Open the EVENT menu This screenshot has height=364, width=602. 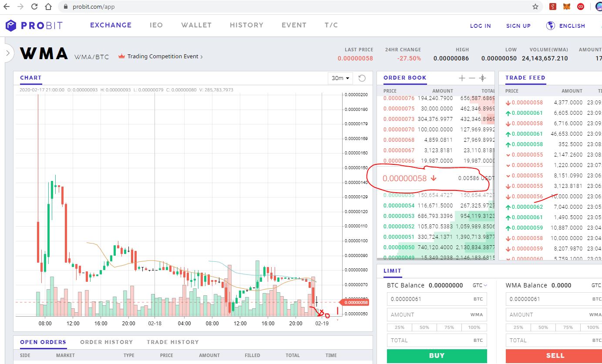pos(294,25)
